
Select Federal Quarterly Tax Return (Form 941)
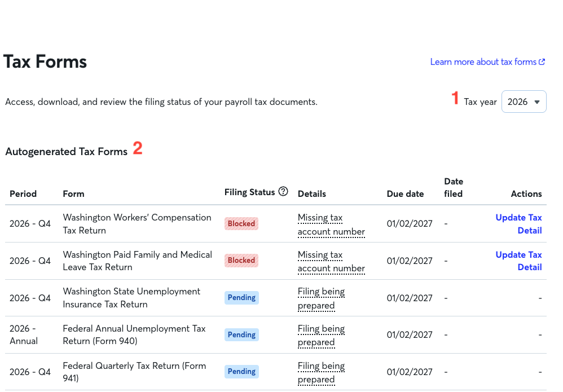(x=134, y=372)
